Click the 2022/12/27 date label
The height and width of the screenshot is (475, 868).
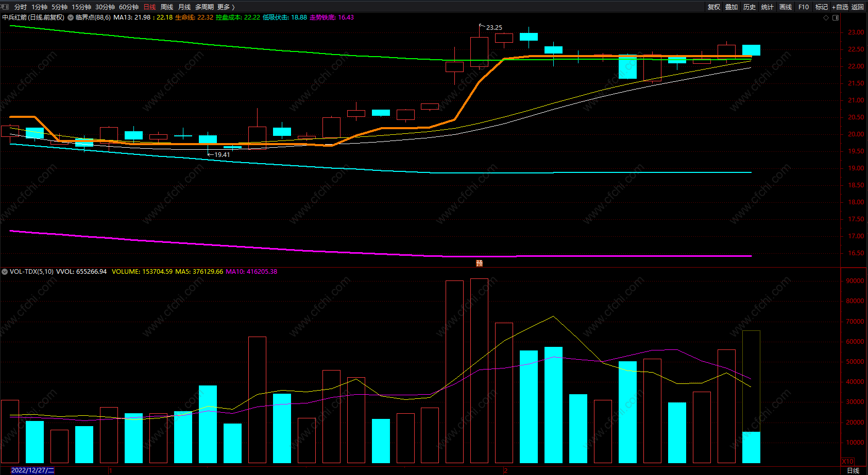(x=32, y=470)
